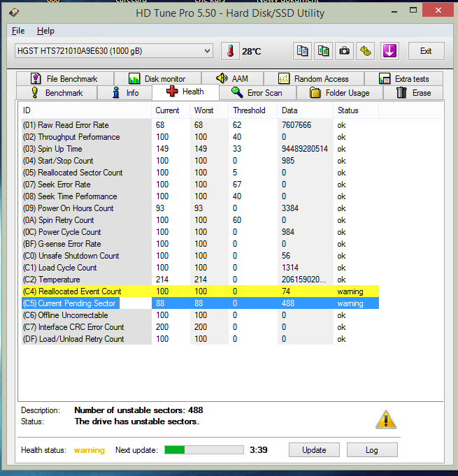This screenshot has height=476, width=458.
Task: Open the drive selection dropdown
Action: coord(113,51)
